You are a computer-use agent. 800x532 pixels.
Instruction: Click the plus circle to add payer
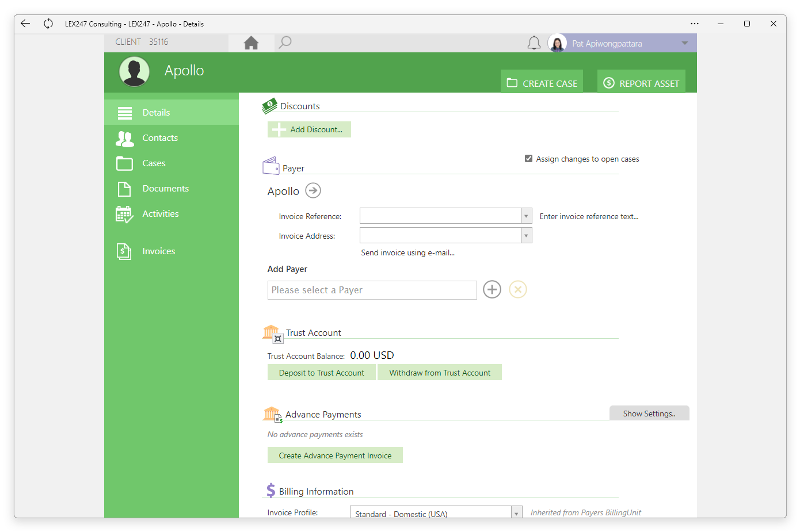point(492,289)
